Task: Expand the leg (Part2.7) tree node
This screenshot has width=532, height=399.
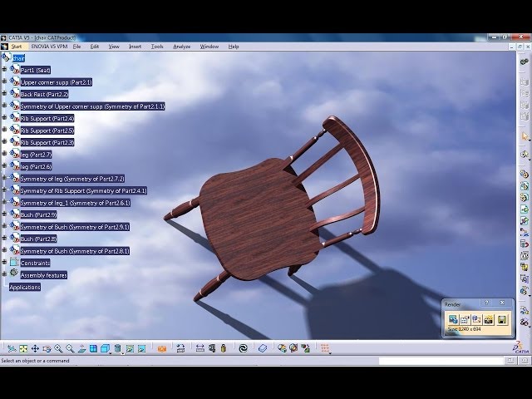Action: tap(4, 153)
